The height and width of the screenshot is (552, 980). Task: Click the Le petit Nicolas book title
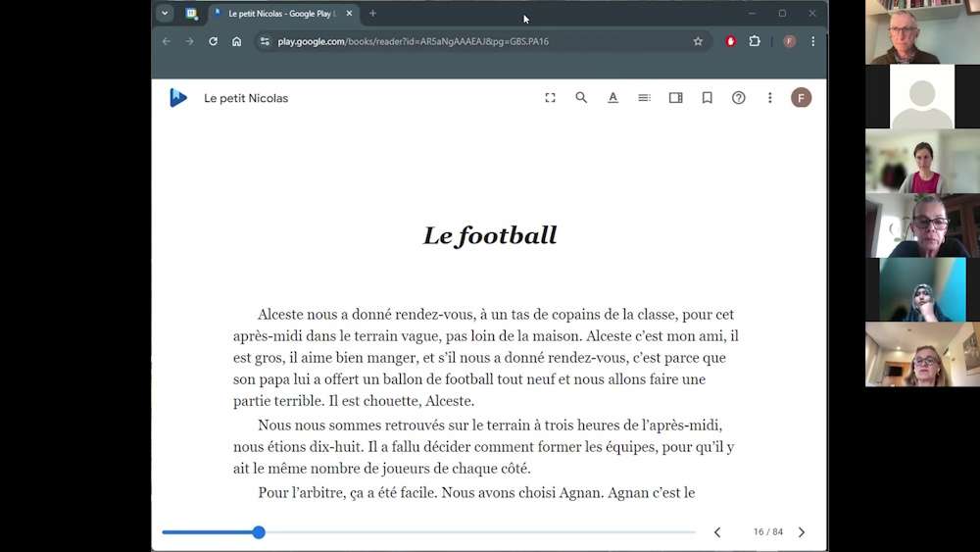[246, 98]
